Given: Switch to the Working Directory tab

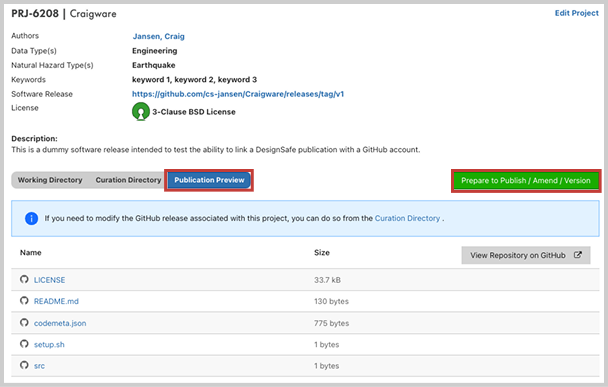Looking at the screenshot, I should click(x=50, y=180).
